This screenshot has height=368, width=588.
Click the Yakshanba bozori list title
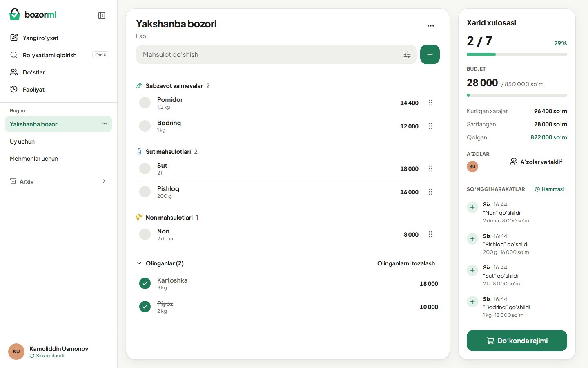(x=176, y=24)
